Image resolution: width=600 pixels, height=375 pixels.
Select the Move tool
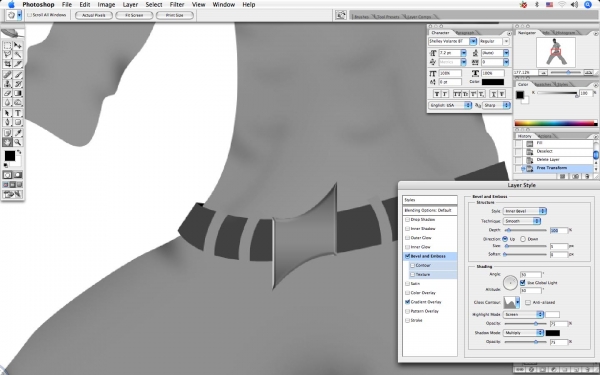coord(18,46)
